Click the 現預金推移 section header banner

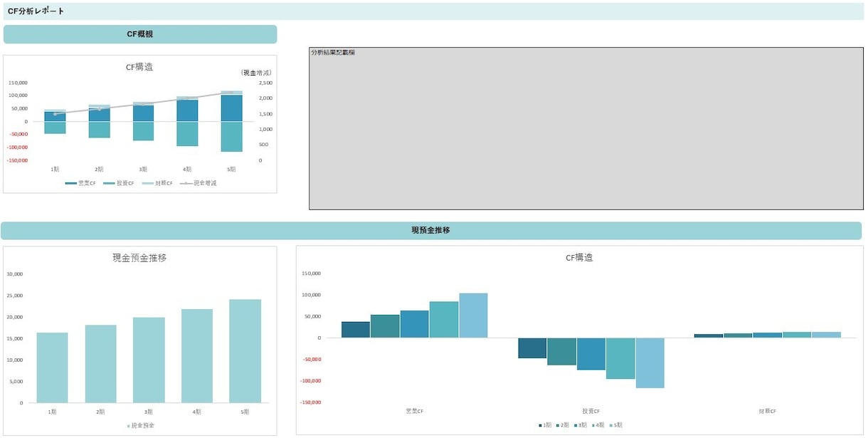tap(431, 231)
